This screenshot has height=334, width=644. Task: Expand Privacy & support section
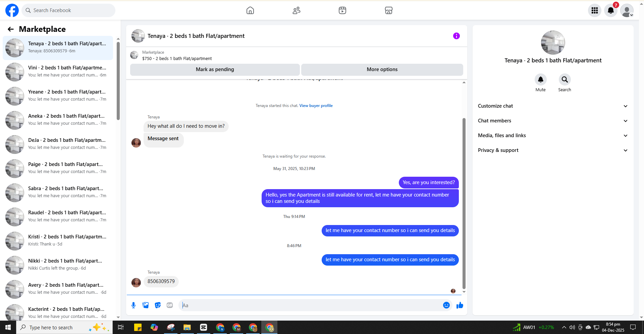click(553, 150)
